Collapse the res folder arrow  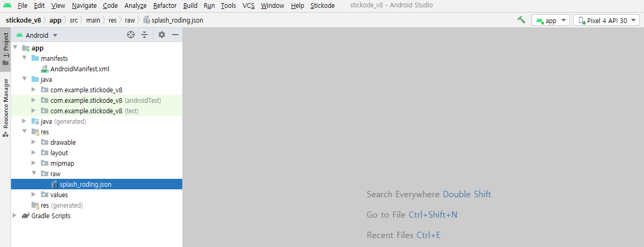(x=25, y=132)
